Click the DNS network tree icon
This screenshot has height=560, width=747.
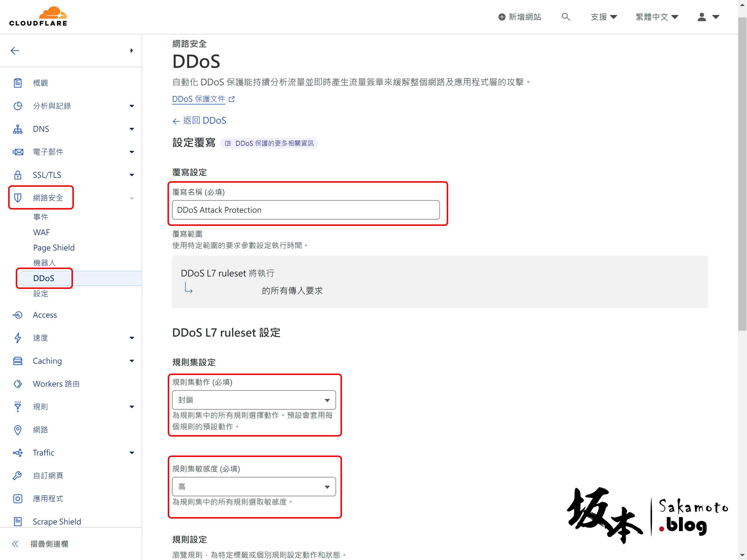pyautogui.click(x=18, y=129)
